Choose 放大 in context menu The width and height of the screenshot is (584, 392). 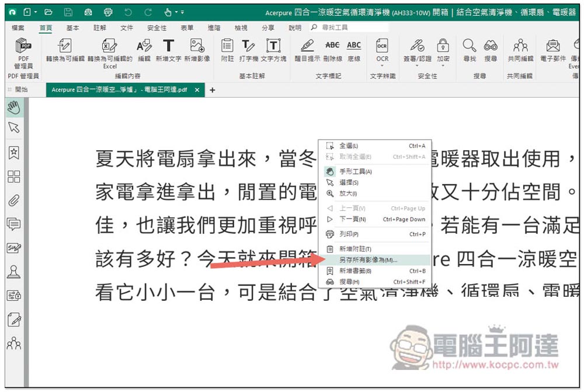click(x=375, y=193)
